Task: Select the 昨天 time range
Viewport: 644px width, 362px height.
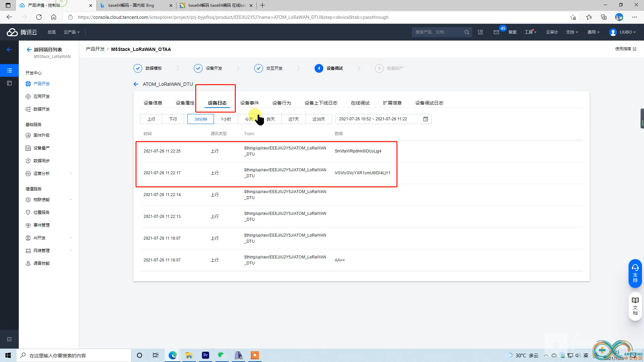Action: pos(271,119)
